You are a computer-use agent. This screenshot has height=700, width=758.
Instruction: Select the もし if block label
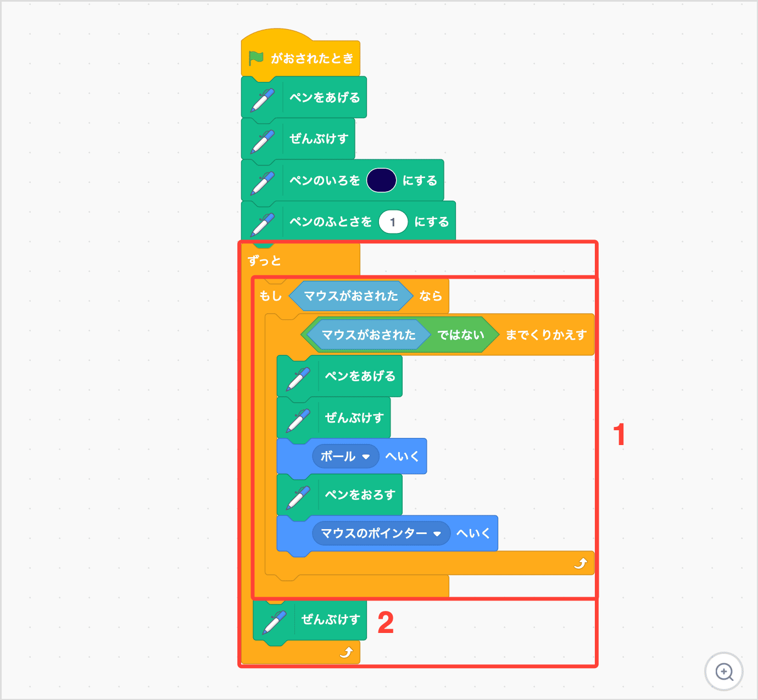click(270, 296)
